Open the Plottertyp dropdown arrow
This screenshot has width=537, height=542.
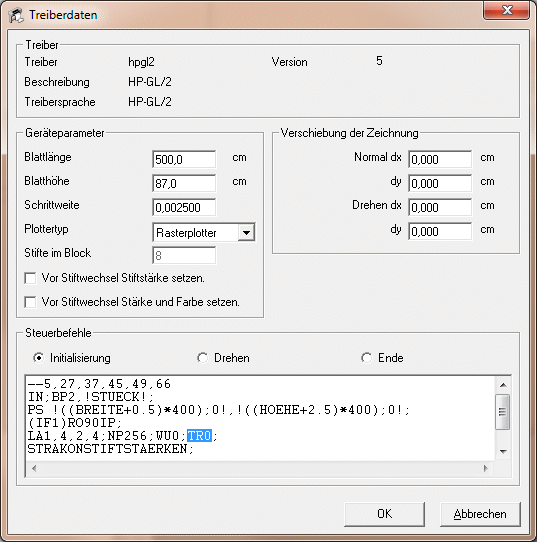coord(246,233)
